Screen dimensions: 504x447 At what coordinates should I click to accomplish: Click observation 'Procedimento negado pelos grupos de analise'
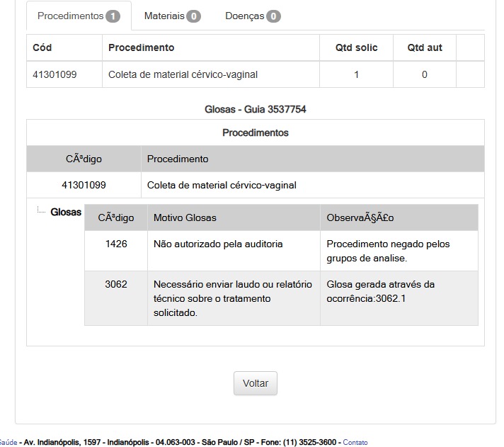[x=388, y=251]
